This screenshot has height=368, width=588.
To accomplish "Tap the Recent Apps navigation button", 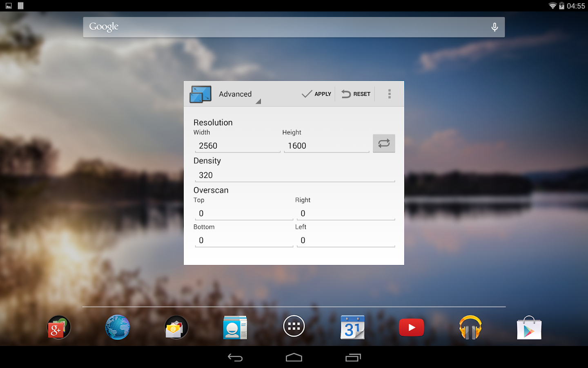I will coord(352,357).
